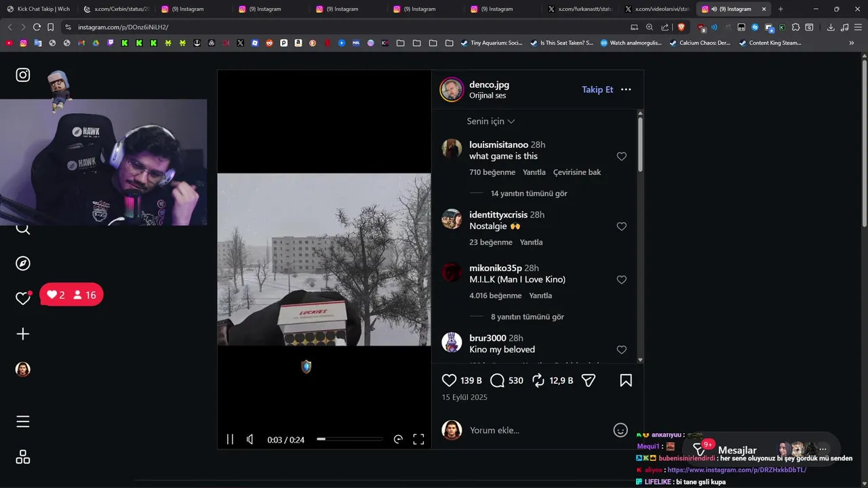Switch to x.com/Cxrbin/status tab
The height and width of the screenshot is (488, 868).
pyautogui.click(x=117, y=9)
